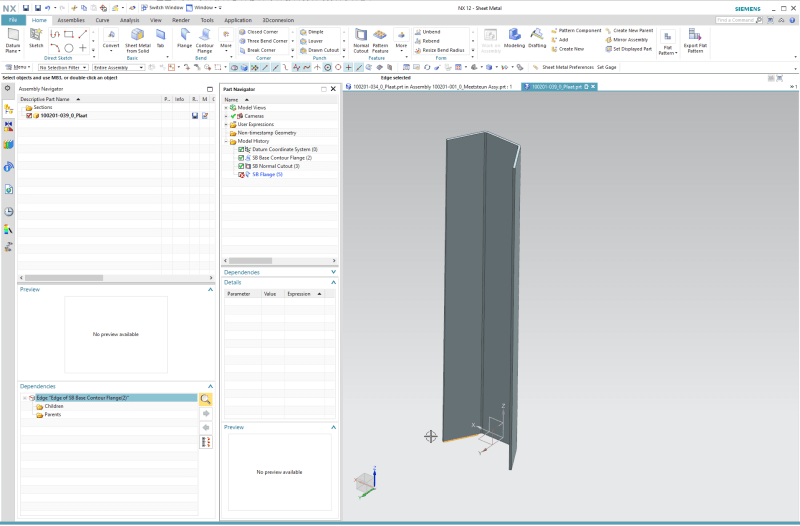Click Sheet Metal from Solid icon
800x526 pixels.
tap(138, 35)
